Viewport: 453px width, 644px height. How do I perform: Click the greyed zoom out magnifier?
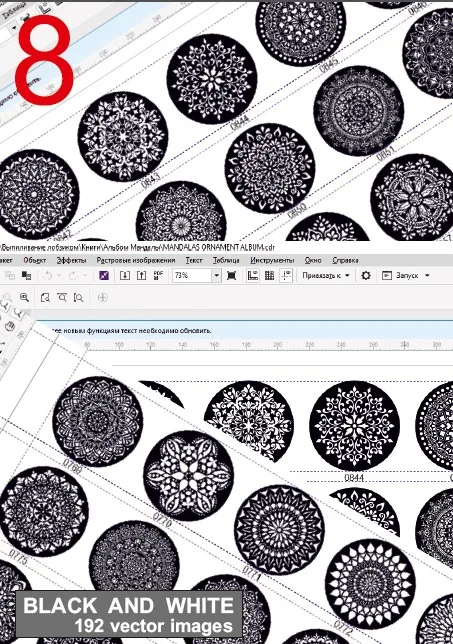click(x=7, y=297)
